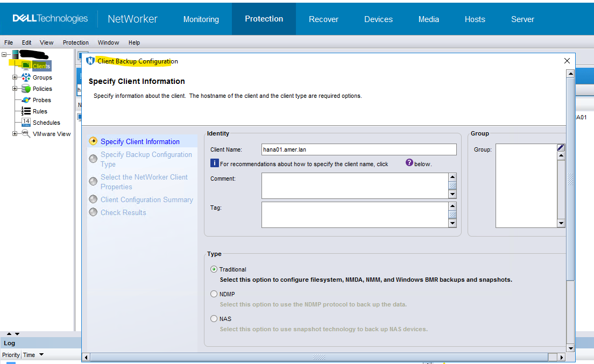
Task: Open Schedules using the calendar icon
Action: (25, 123)
